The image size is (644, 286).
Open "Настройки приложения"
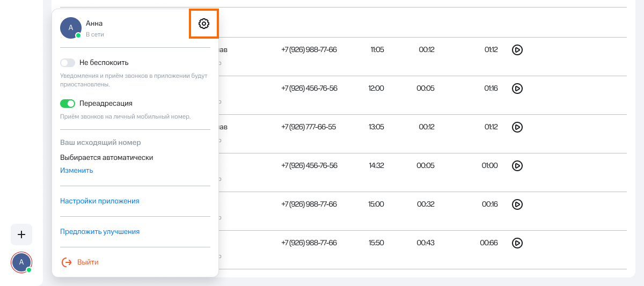click(x=100, y=201)
